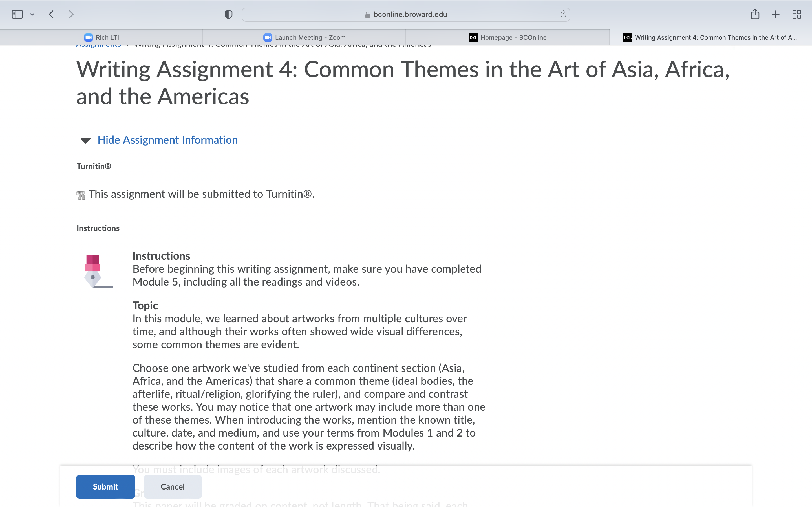Reload the page with refresh icon

pyautogui.click(x=563, y=14)
